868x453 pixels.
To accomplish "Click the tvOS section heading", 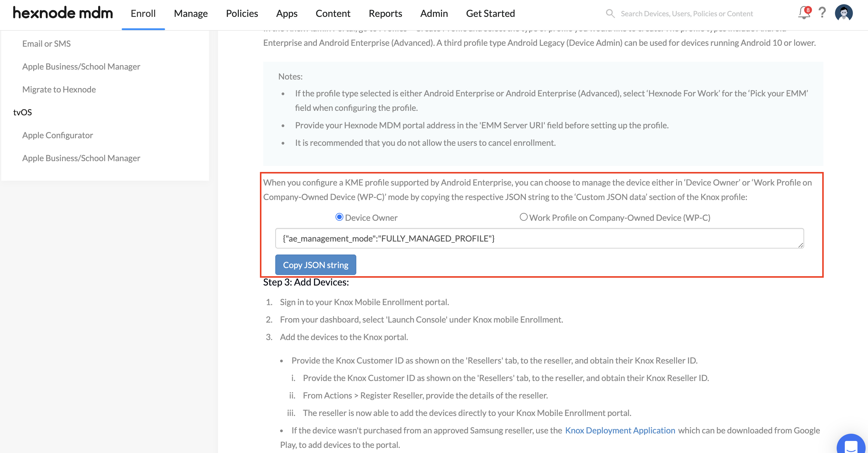I will pyautogui.click(x=23, y=113).
